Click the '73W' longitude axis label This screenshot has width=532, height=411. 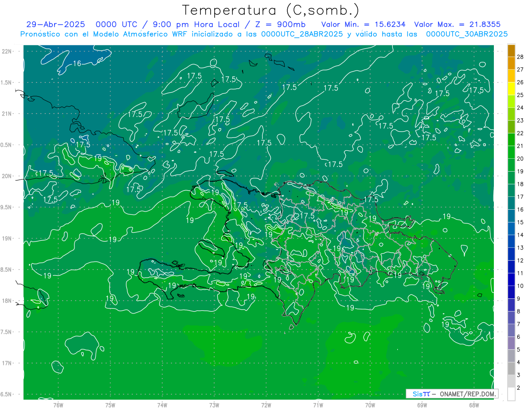pyautogui.click(x=214, y=405)
